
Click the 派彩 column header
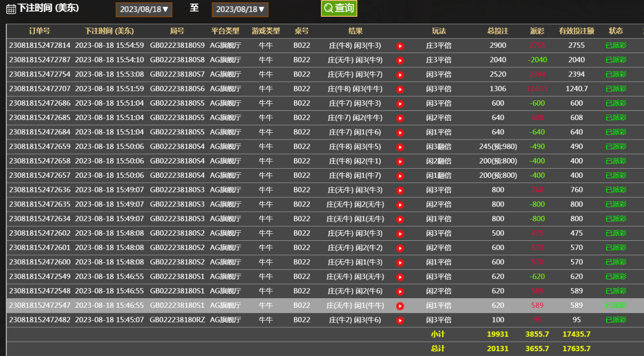coord(537,31)
